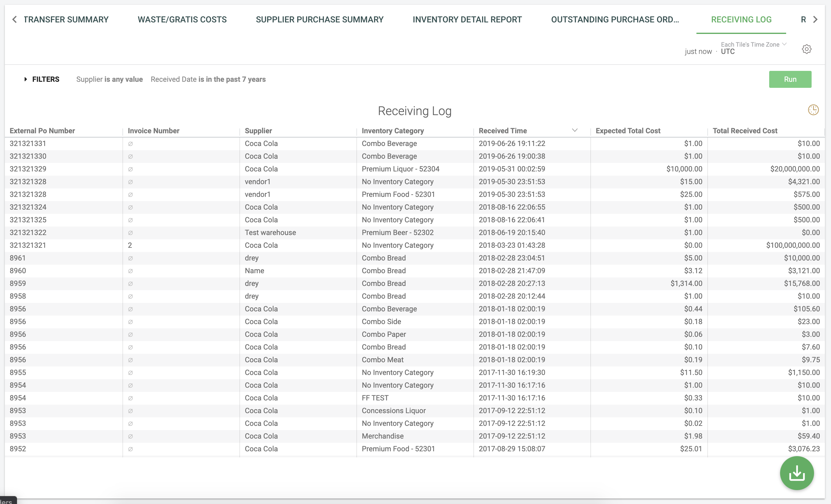
Task: Open the Each Tile's Time Zone dropdown
Action: (753, 45)
